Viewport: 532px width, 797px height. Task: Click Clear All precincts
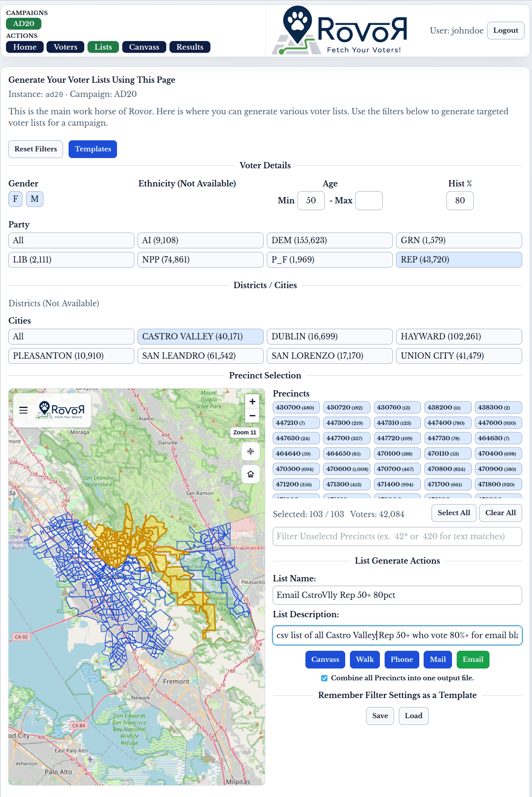coord(500,513)
